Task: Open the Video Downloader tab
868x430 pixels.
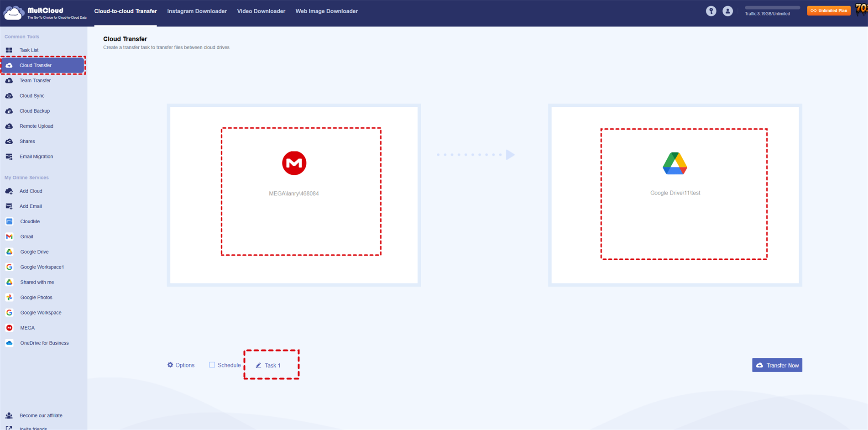Action: (261, 11)
